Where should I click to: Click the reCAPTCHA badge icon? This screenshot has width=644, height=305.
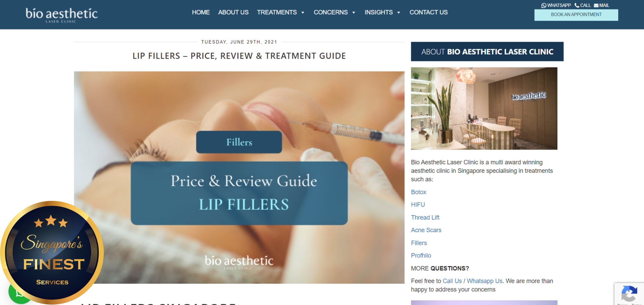coord(629,293)
